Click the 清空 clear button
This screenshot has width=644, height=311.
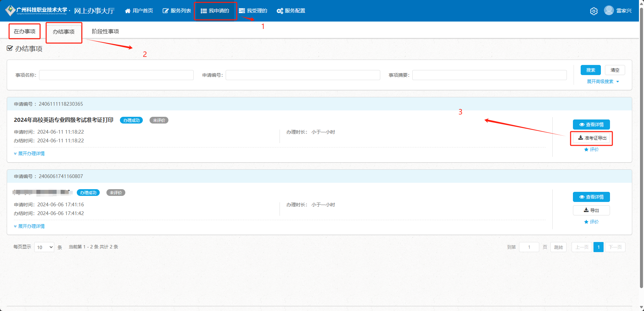(x=615, y=70)
